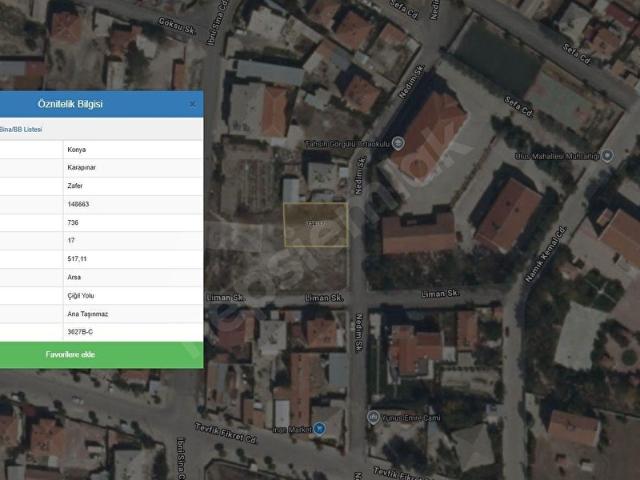Viewport: 640px width, 480px height.
Task: Click the Öznitelik Bilgisi header title
Action: pos(70,104)
